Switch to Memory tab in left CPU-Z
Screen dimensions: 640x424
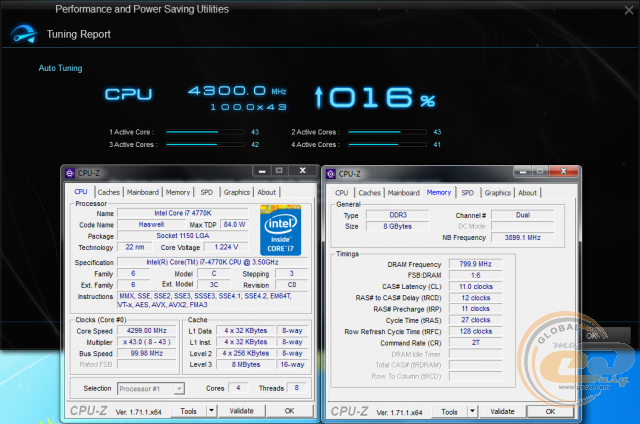(x=178, y=192)
